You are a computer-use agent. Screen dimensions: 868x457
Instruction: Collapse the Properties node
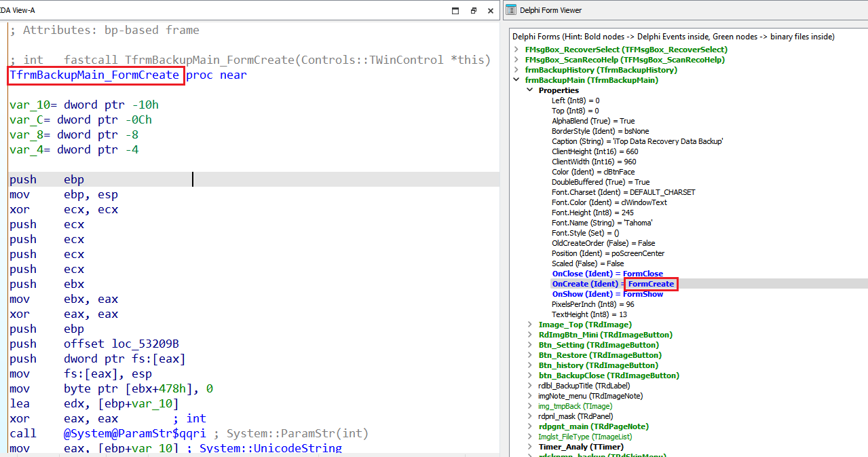pyautogui.click(x=530, y=90)
